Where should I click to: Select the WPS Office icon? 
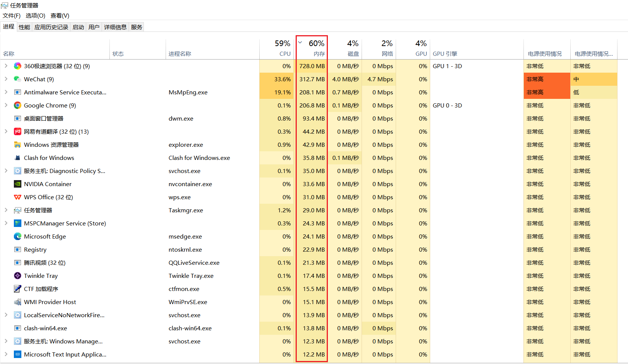tap(18, 197)
